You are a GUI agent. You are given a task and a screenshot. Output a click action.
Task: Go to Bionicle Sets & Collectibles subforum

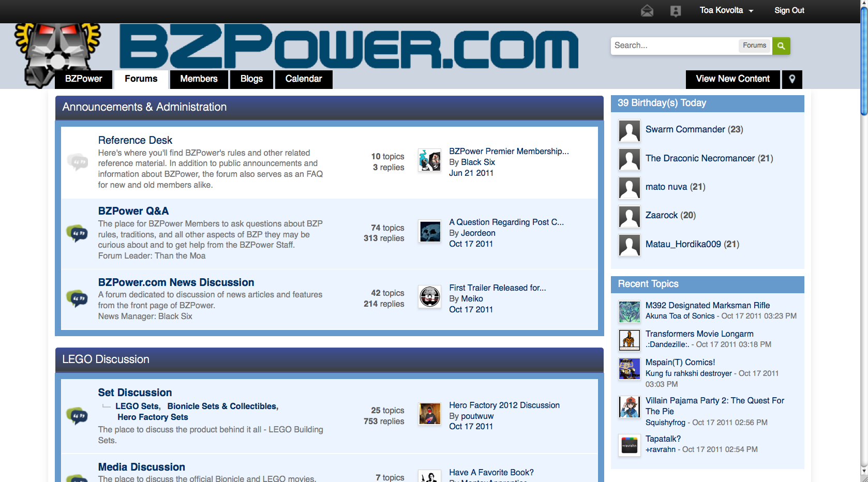click(222, 406)
